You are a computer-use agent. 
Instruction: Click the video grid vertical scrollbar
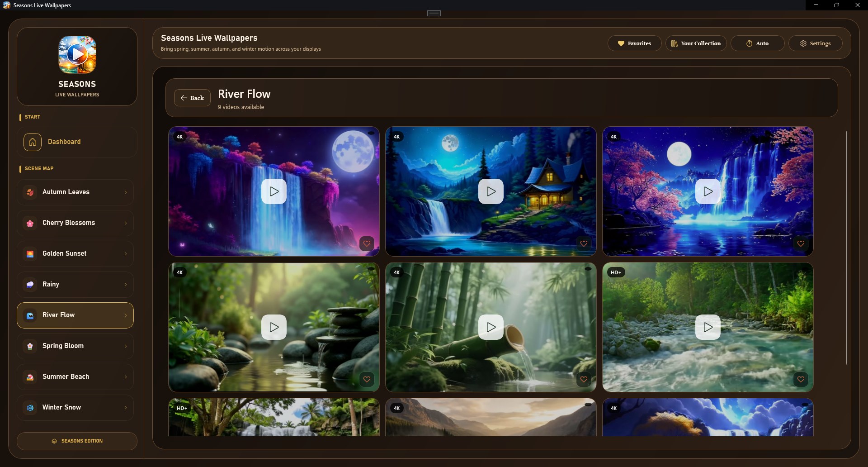847,248
